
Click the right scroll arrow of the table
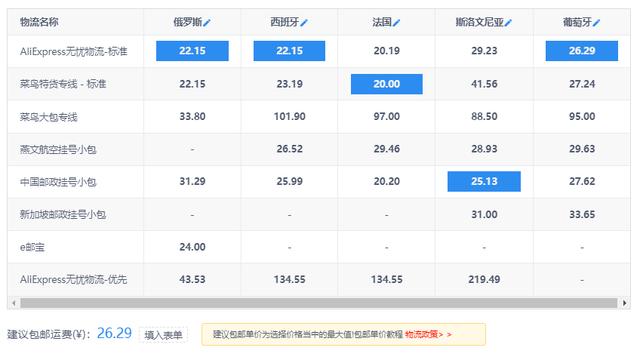coord(624,303)
